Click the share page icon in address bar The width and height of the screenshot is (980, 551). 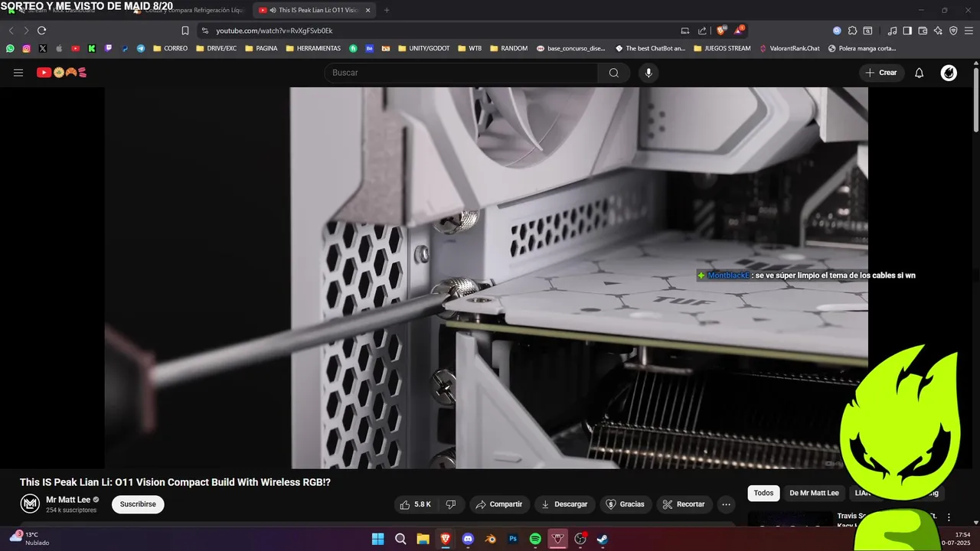702,31
